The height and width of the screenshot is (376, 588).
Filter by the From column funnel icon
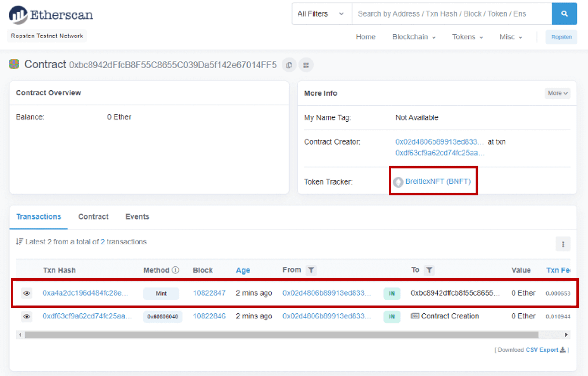(x=311, y=270)
